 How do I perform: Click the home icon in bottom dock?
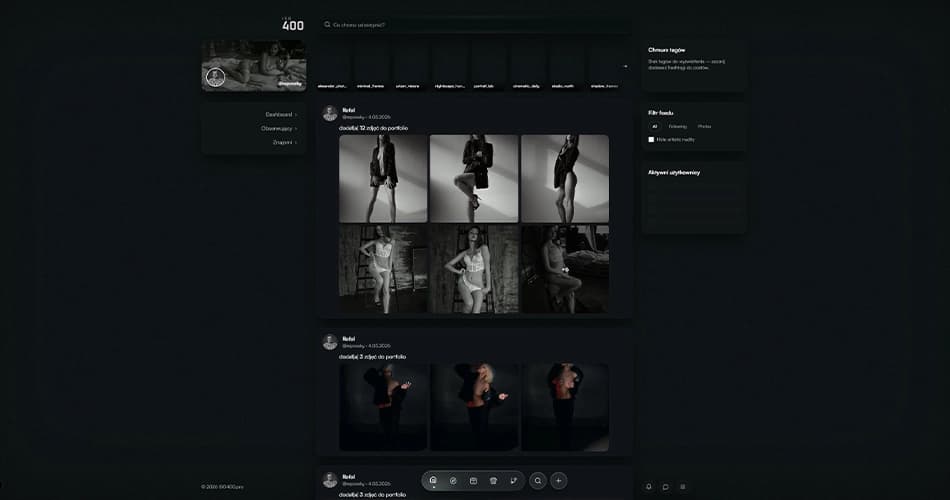433,481
